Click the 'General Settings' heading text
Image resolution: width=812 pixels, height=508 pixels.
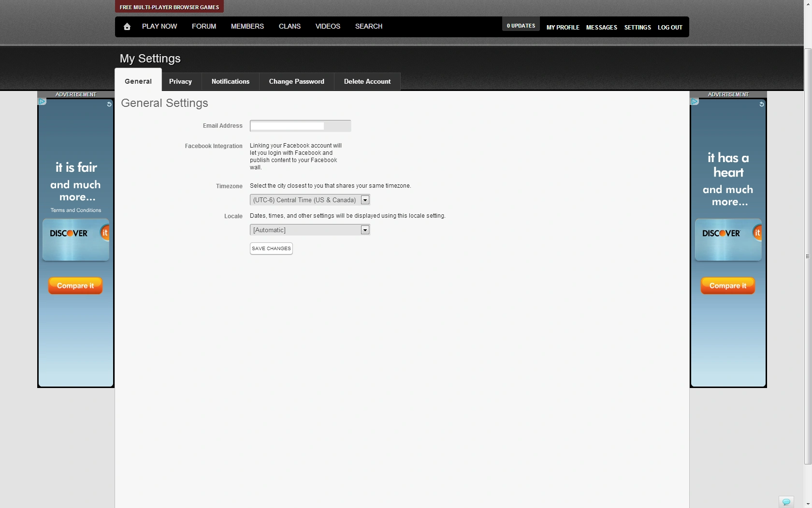(164, 103)
